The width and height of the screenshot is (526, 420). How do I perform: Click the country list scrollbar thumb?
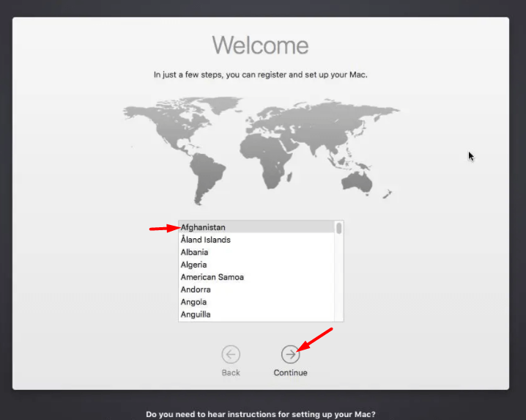tap(338, 228)
